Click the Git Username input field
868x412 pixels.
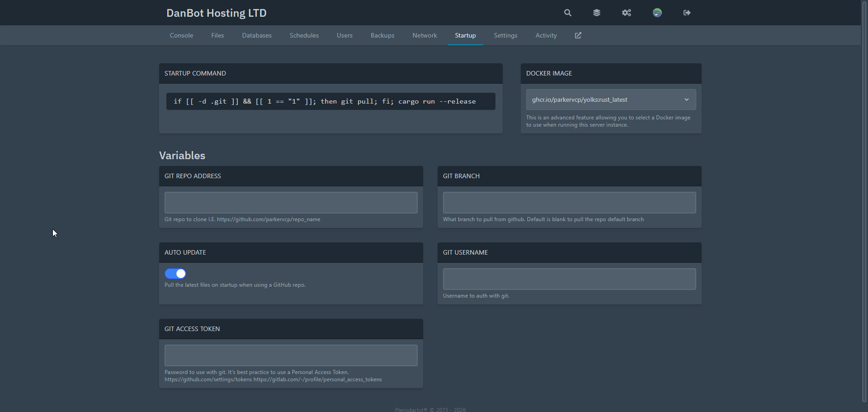(568, 279)
